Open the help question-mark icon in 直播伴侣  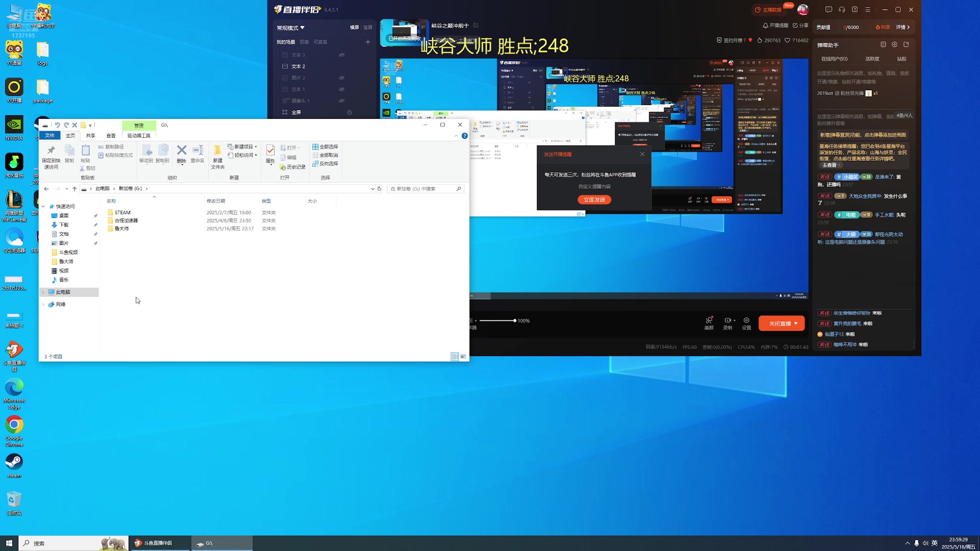click(855, 10)
